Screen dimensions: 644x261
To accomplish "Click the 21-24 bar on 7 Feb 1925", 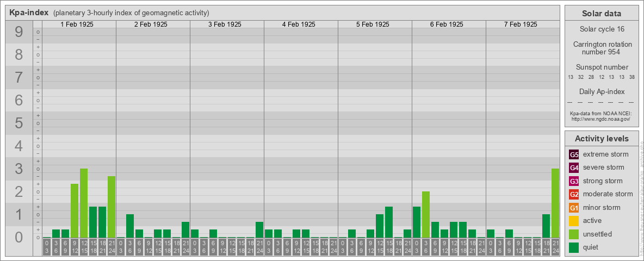I will click(x=555, y=203).
